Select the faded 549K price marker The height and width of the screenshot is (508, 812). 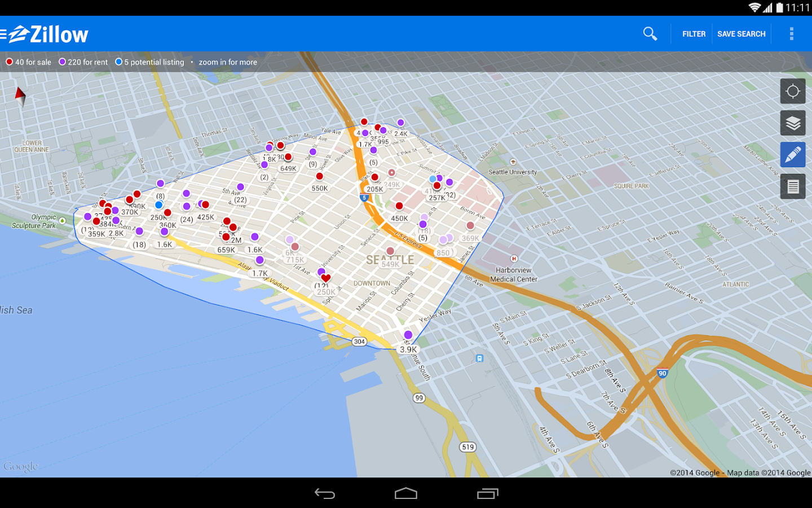(390, 264)
